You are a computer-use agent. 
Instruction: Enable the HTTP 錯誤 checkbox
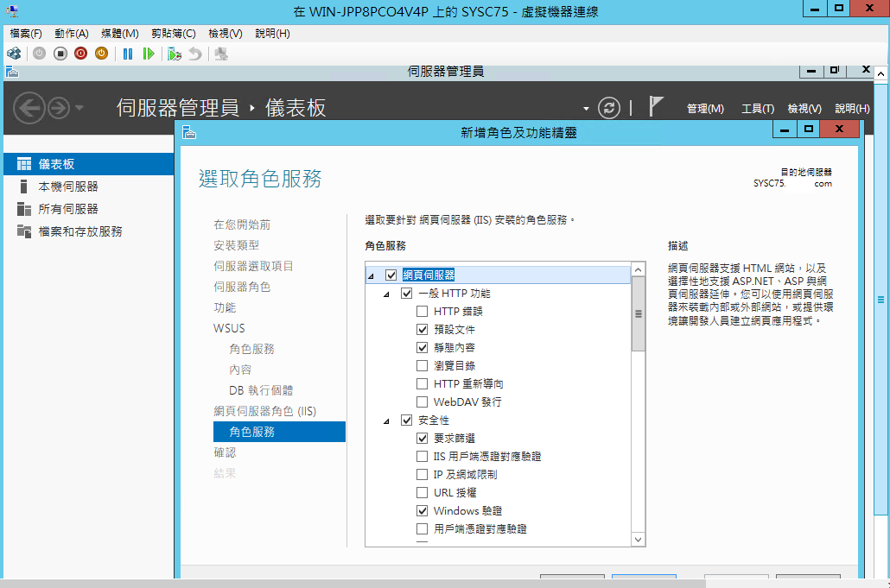(x=422, y=312)
